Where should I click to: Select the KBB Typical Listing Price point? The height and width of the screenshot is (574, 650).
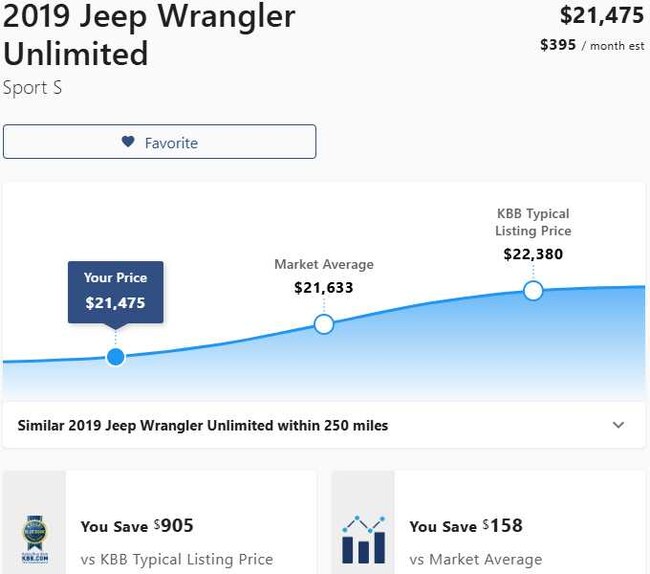(533, 291)
